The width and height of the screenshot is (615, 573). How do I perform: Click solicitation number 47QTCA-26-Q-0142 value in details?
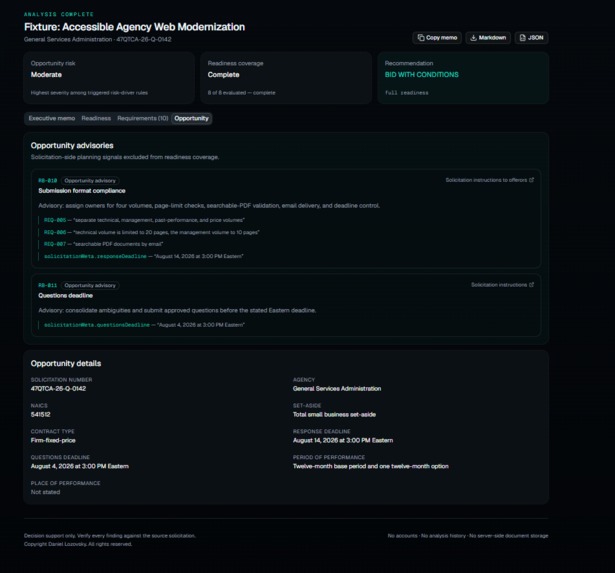pos(58,389)
